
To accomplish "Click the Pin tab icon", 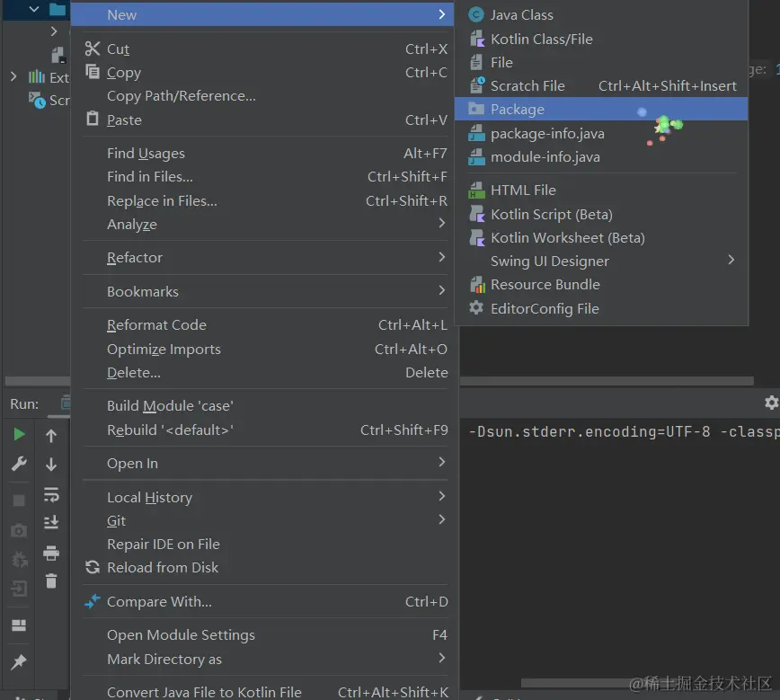I will [x=19, y=661].
